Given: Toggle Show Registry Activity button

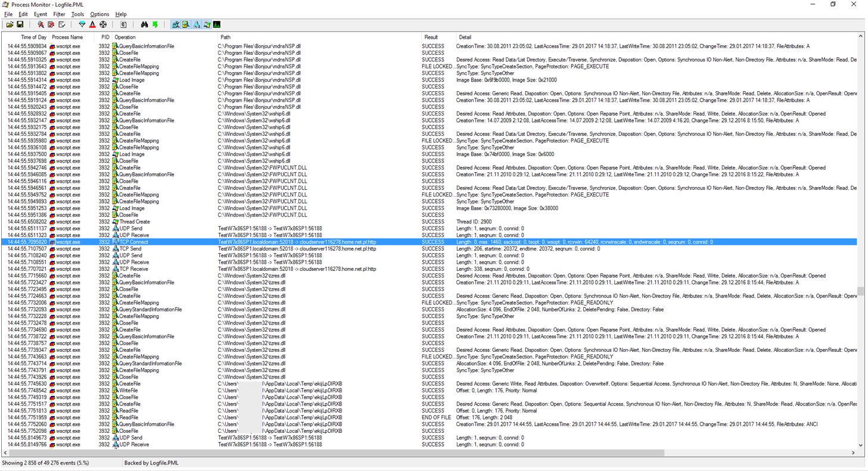Looking at the screenshot, I should (176, 24).
